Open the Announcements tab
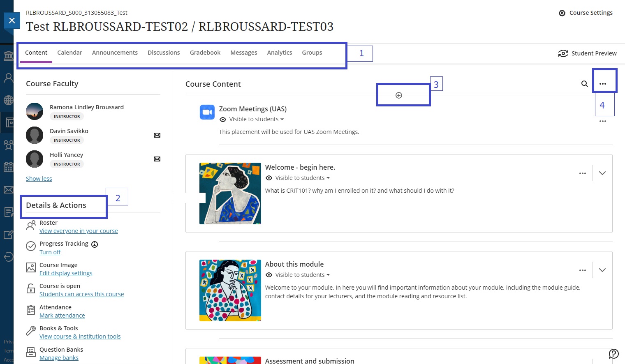 [115, 53]
